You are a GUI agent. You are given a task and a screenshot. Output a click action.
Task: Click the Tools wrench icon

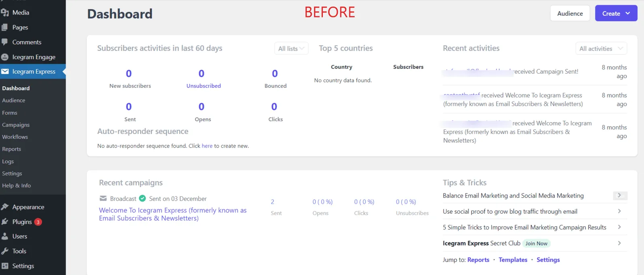[5, 251]
